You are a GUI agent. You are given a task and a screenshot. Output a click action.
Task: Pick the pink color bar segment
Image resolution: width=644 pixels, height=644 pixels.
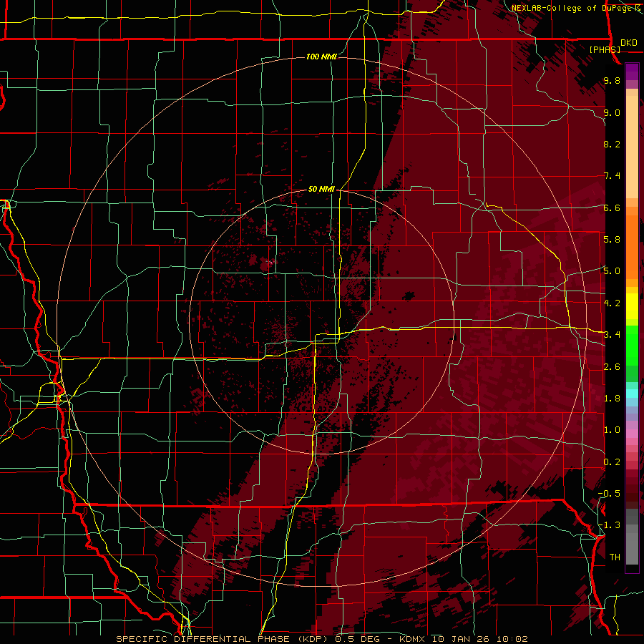click(632, 434)
